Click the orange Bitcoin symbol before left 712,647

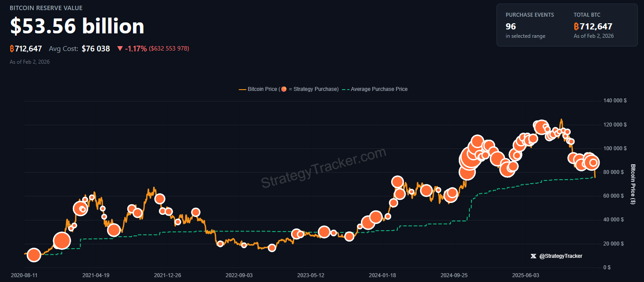tap(12, 49)
